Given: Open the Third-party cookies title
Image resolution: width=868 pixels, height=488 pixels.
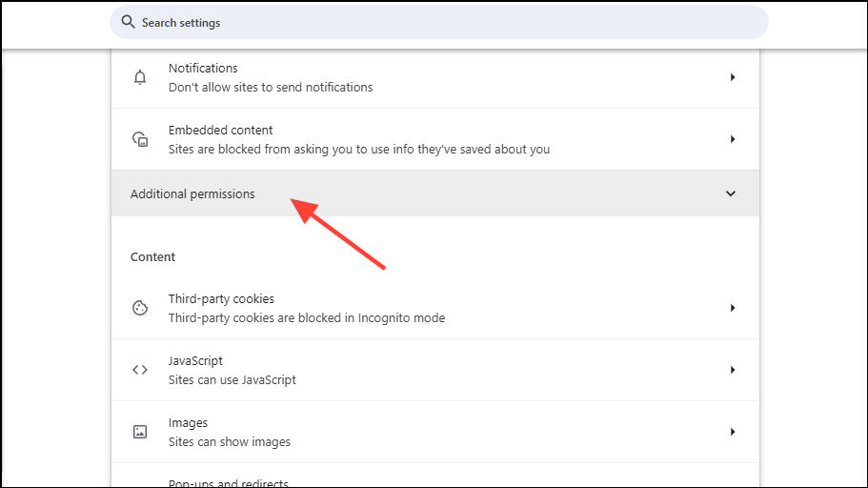Looking at the screenshot, I should (x=221, y=299).
